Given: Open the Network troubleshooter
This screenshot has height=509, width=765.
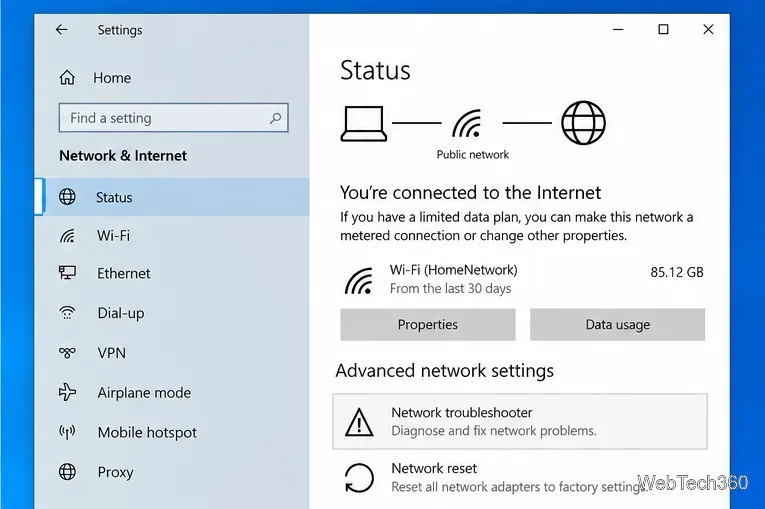Looking at the screenshot, I should click(x=520, y=422).
